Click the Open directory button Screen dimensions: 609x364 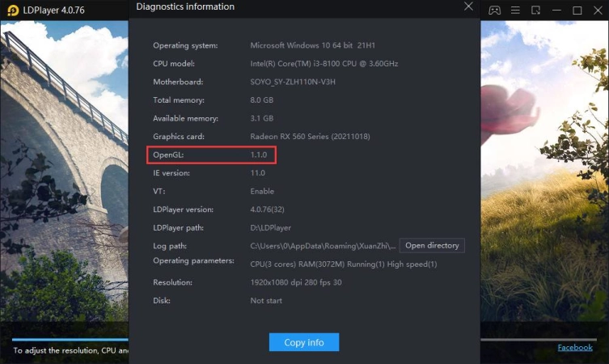click(x=432, y=246)
